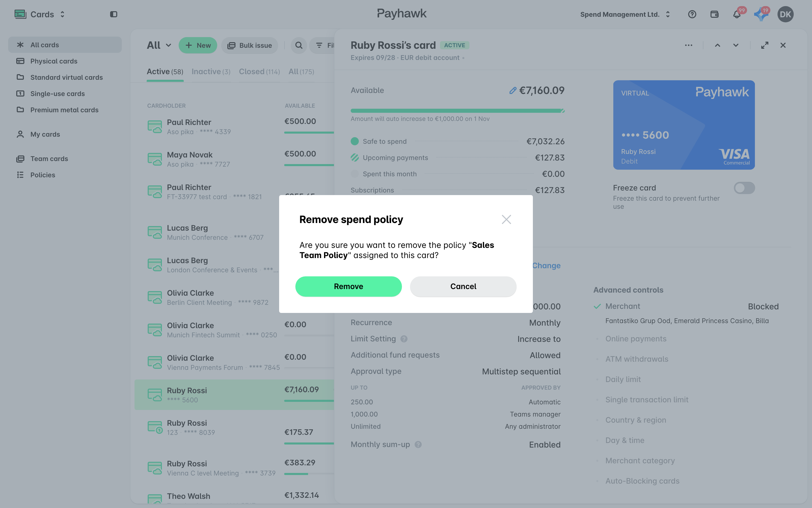Create a new card with New button
The height and width of the screenshot is (508, 812).
coord(198,45)
